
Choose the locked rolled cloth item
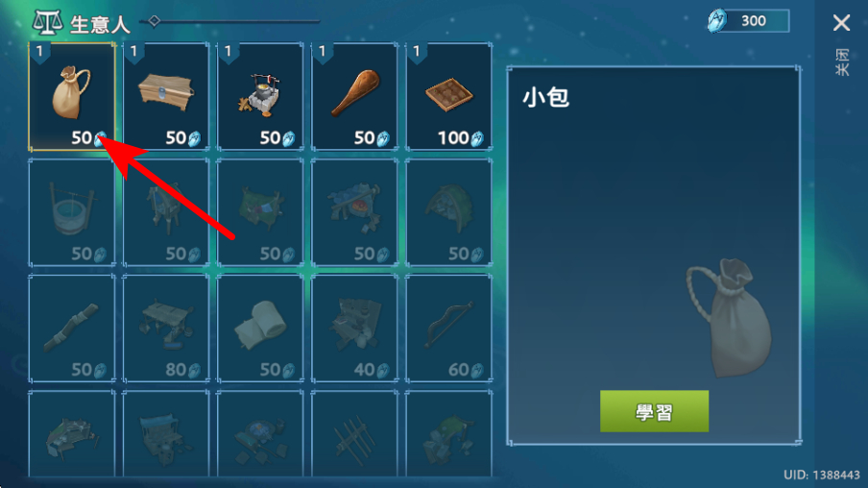coord(260,328)
